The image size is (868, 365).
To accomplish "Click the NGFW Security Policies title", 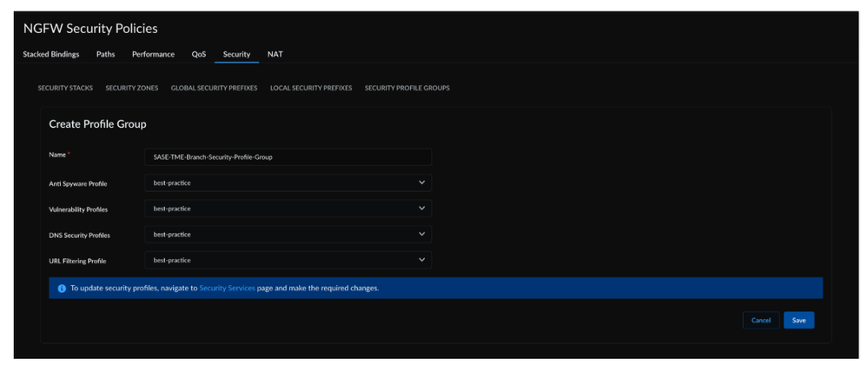I will point(90,29).
